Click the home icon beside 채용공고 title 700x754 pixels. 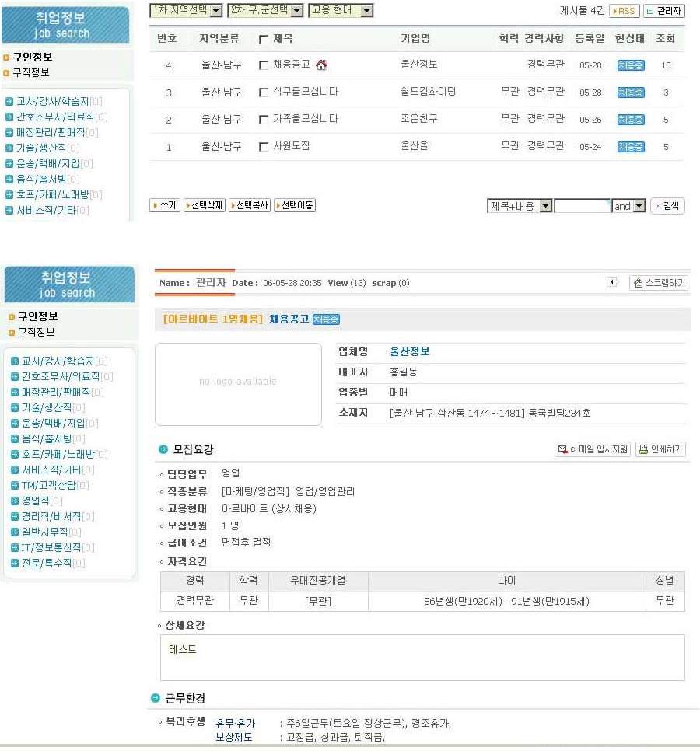pyautogui.click(x=321, y=65)
